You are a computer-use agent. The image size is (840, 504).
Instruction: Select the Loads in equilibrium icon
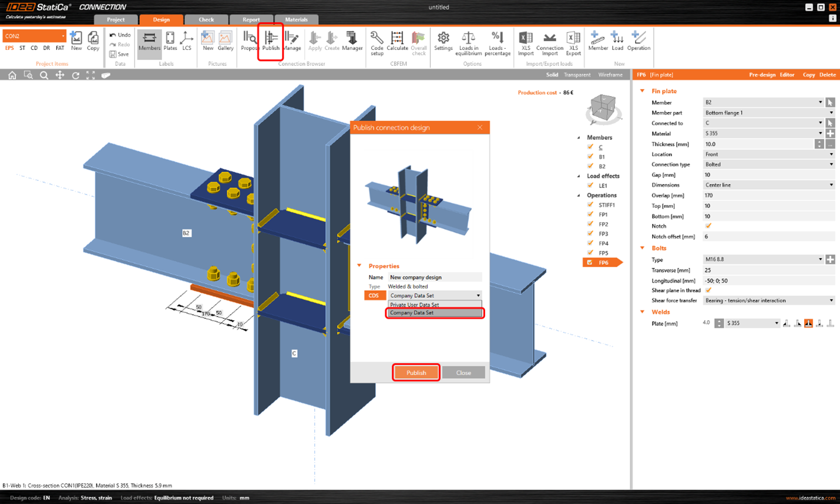click(468, 42)
